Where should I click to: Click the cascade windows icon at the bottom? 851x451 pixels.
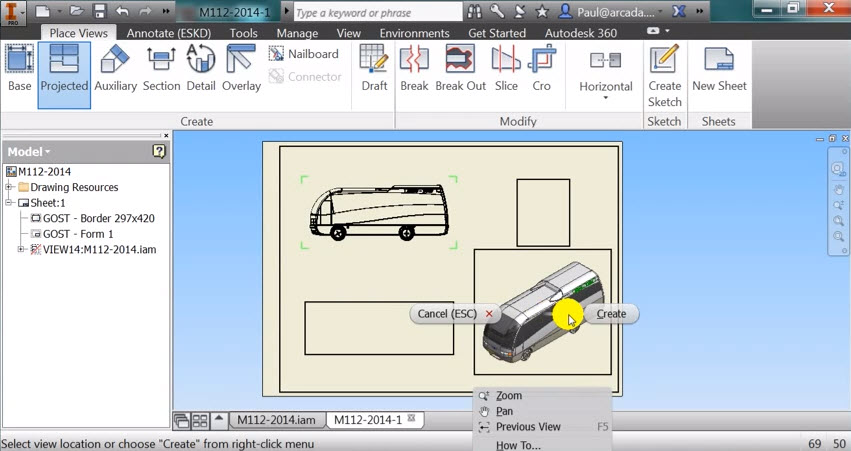181,421
